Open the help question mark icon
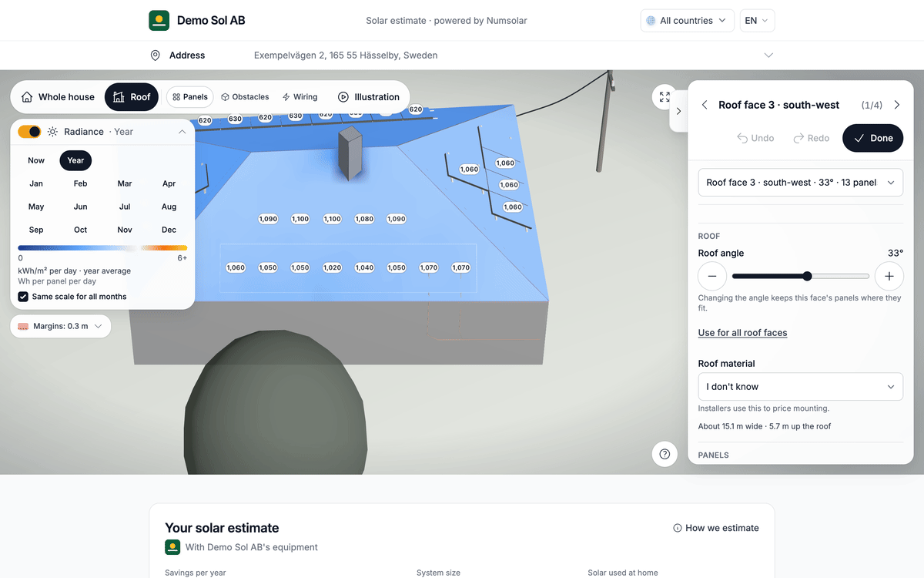The width and height of the screenshot is (924, 578). point(665,454)
